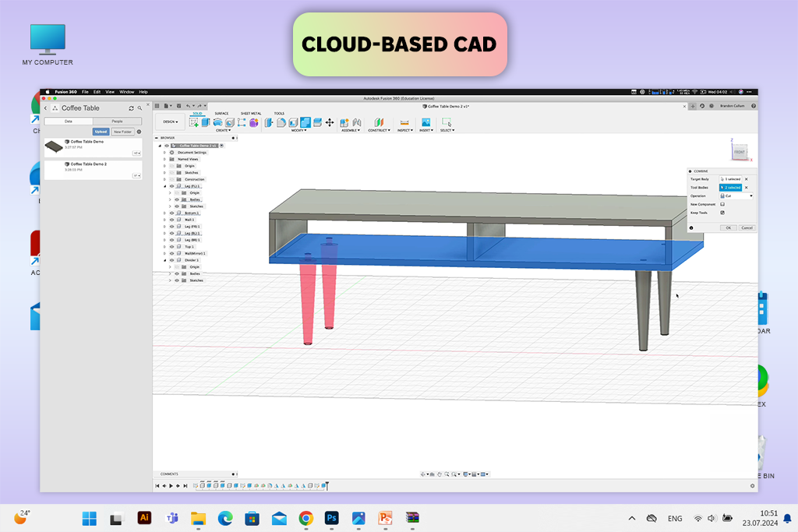Viewport: 798px width, 532px height.
Task: Open Photoshop from the Windows taskbar
Action: [332, 518]
